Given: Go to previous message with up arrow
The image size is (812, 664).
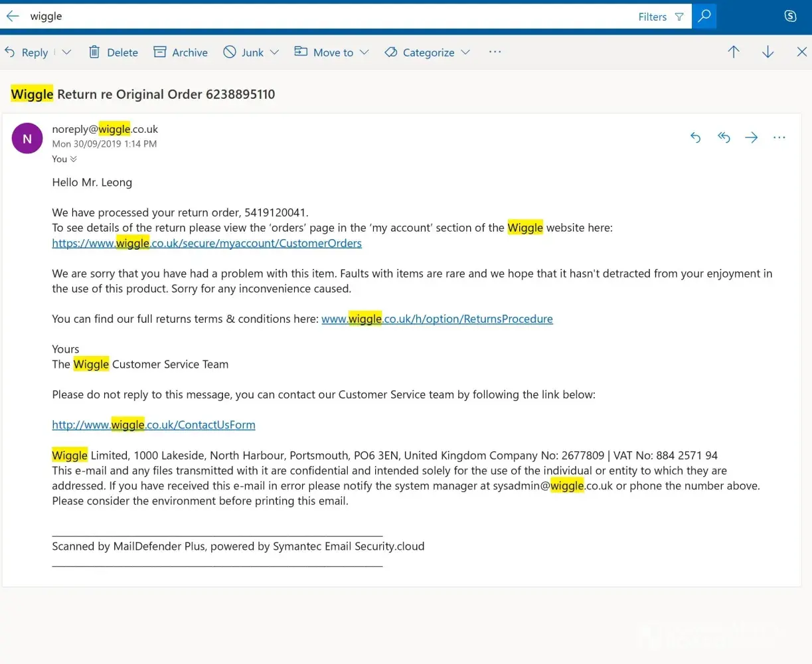Looking at the screenshot, I should click(x=734, y=52).
